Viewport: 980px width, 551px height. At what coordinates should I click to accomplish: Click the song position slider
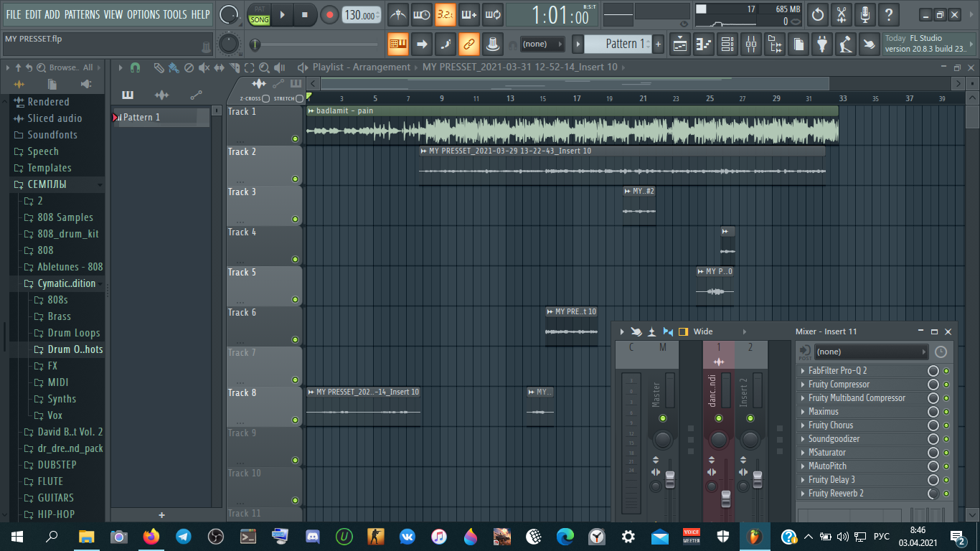pos(316,45)
